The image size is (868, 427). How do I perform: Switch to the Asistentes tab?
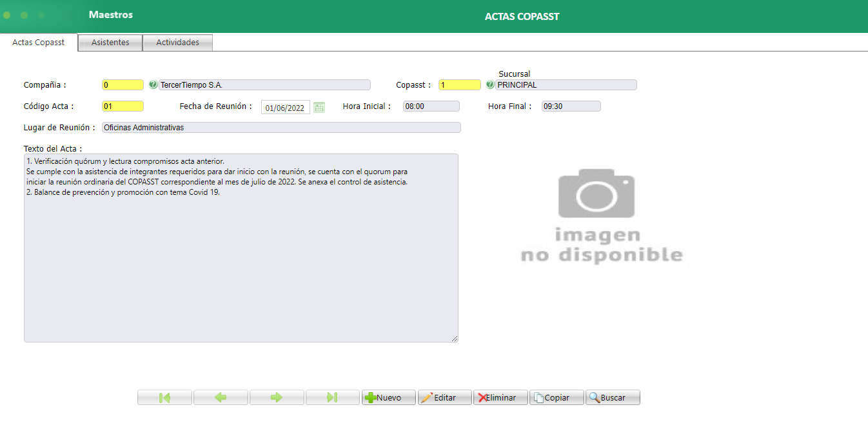pos(110,42)
